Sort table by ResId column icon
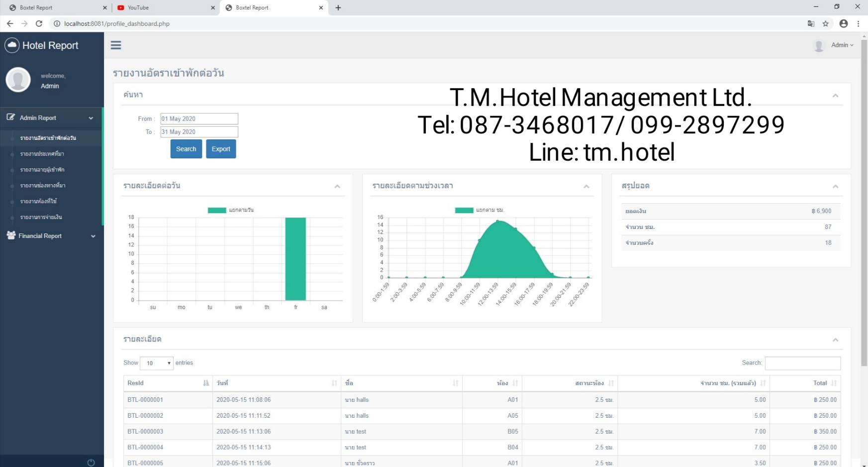Image resolution: width=868 pixels, height=467 pixels. [206, 383]
